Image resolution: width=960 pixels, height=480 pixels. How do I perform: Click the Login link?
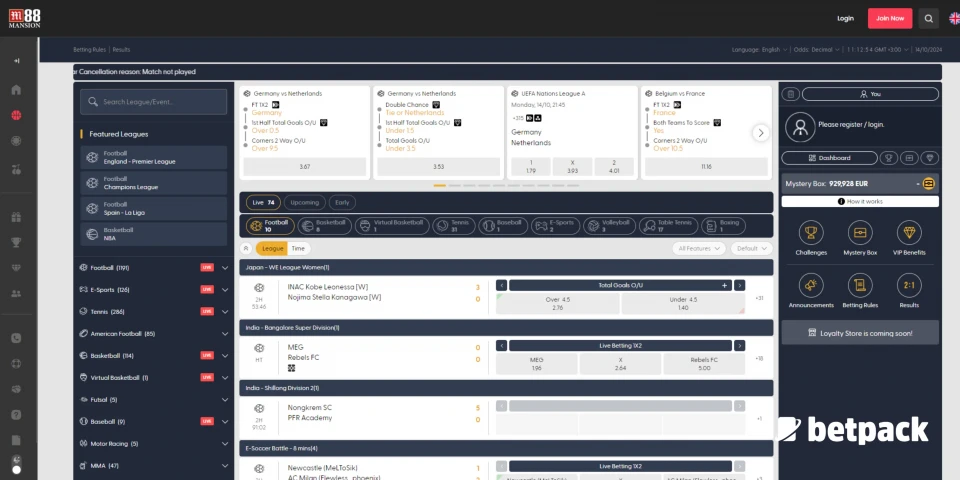(x=846, y=18)
